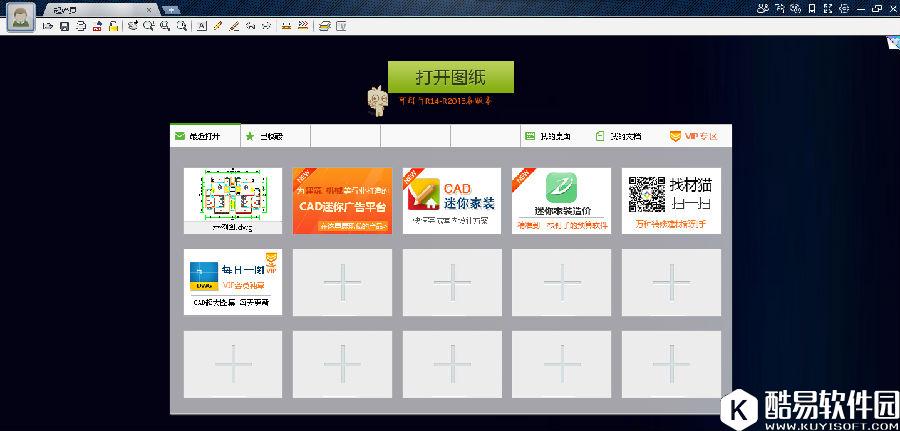Click the shirt skin icon in title bar
This screenshot has width=900, height=431.
[796, 9]
